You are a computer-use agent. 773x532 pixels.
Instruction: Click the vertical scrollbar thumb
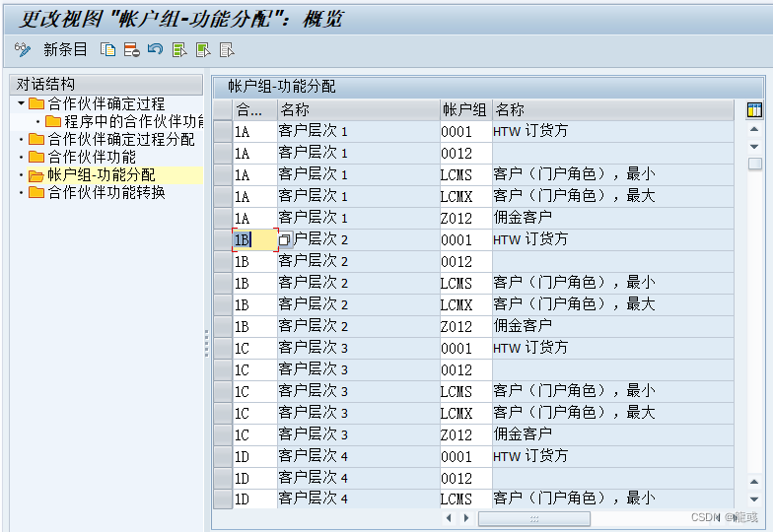754,164
